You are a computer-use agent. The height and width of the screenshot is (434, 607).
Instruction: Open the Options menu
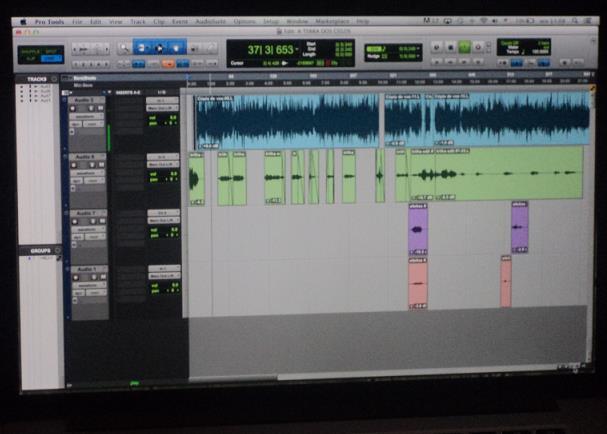(244, 22)
